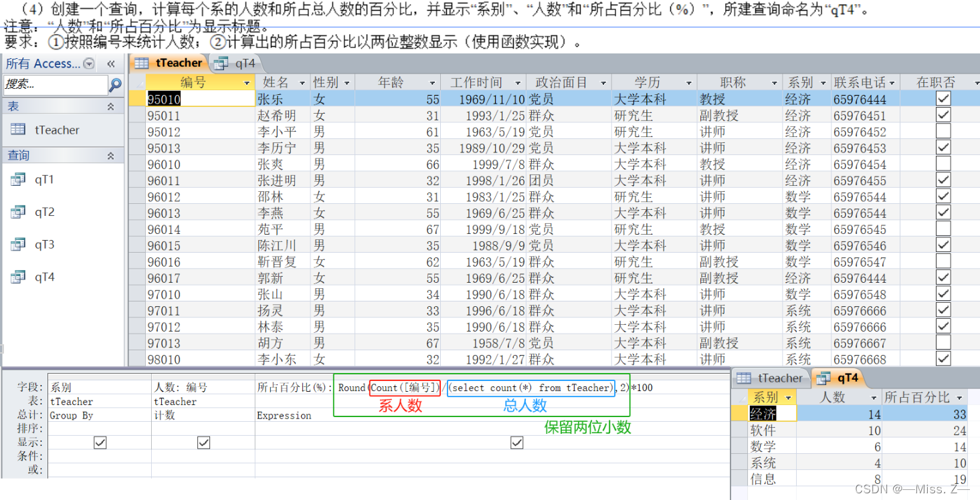Open 系别 dropdown in qT4 result header
This screenshot has width=980, height=500.
tap(788, 398)
